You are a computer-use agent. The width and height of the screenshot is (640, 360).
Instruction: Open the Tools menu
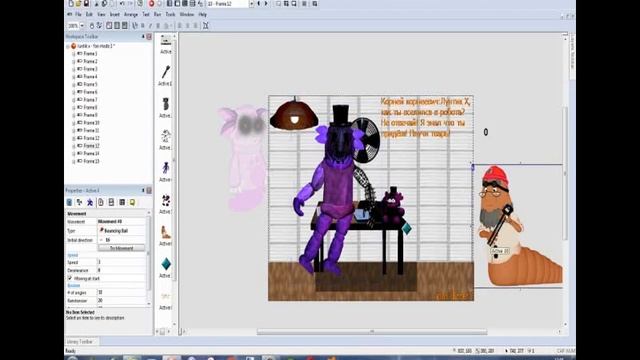point(170,14)
